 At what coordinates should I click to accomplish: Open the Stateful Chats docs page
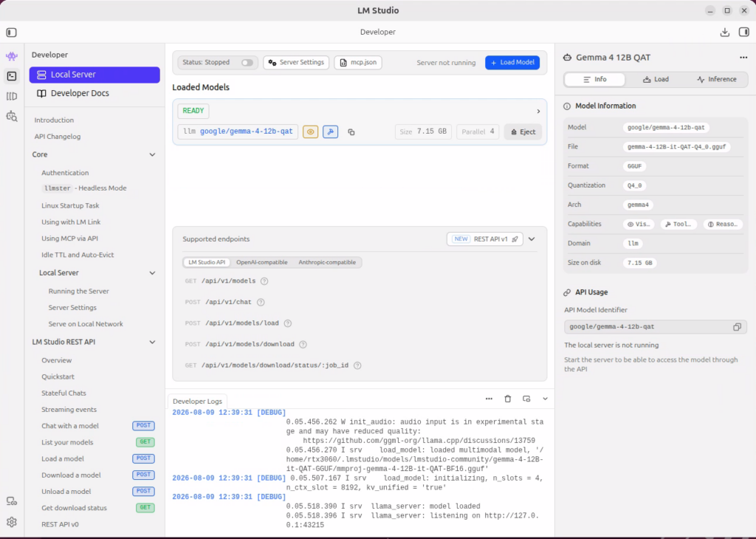[63, 394]
